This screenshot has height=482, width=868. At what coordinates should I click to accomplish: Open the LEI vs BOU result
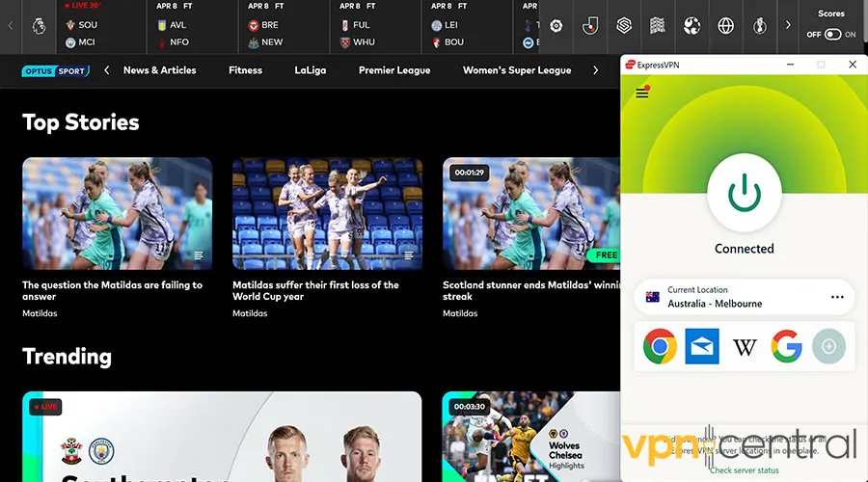(467, 27)
